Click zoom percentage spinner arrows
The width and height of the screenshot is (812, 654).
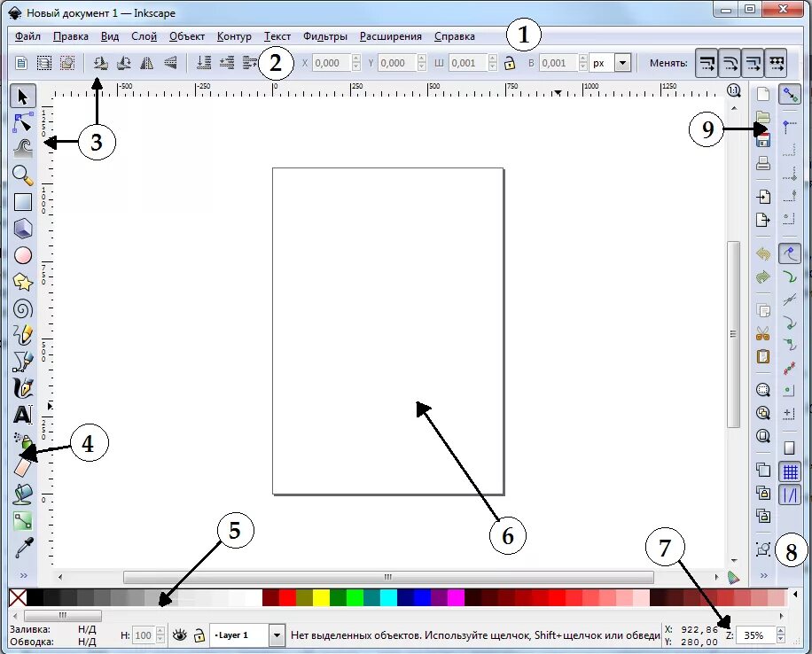pyautogui.click(x=780, y=635)
